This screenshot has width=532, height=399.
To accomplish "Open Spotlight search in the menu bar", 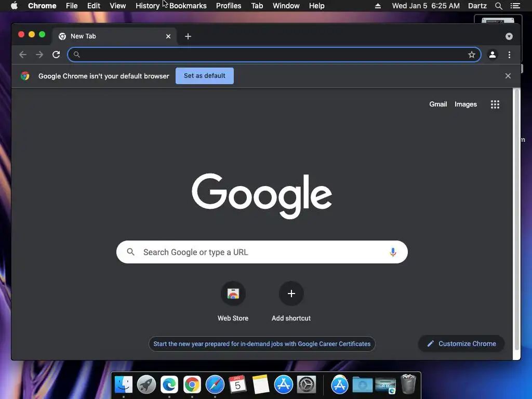I will click(498, 6).
